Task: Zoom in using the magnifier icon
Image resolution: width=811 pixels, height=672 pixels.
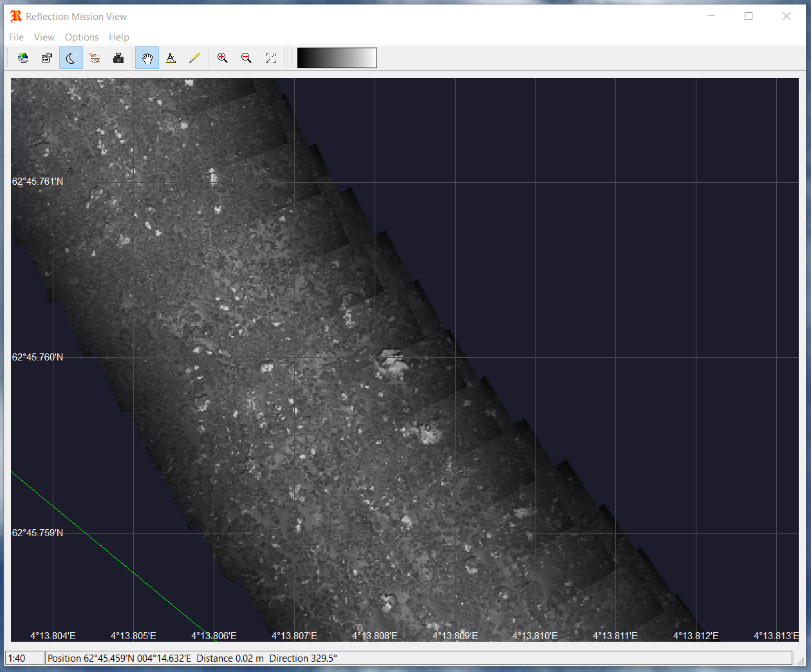Action: (x=223, y=57)
